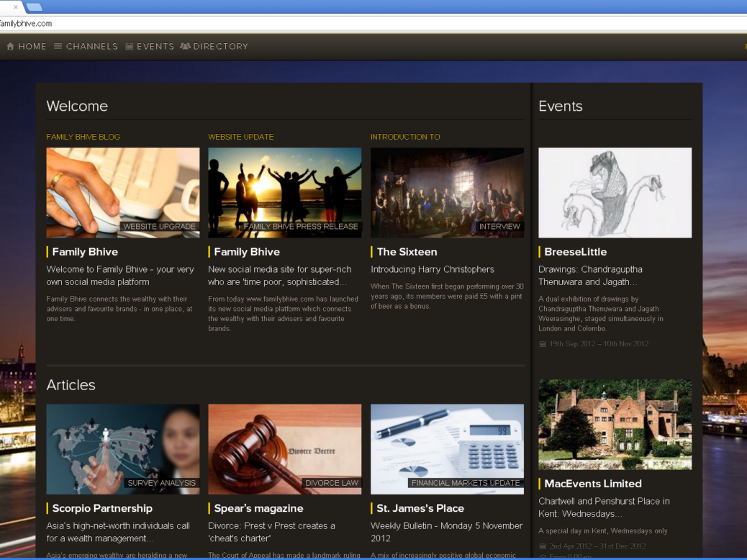Click the Scorpio Partnership article title
The image size is (747, 560).
coord(102,508)
